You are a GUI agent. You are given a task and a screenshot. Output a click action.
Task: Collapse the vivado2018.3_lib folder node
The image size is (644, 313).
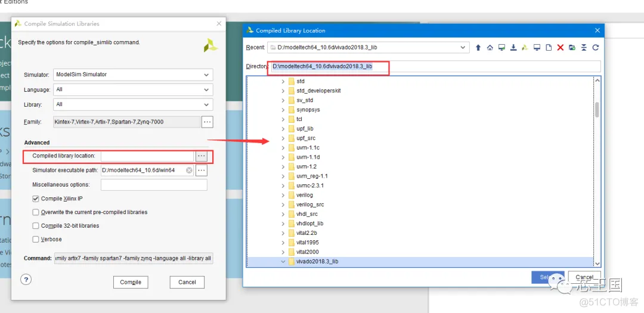(x=283, y=261)
